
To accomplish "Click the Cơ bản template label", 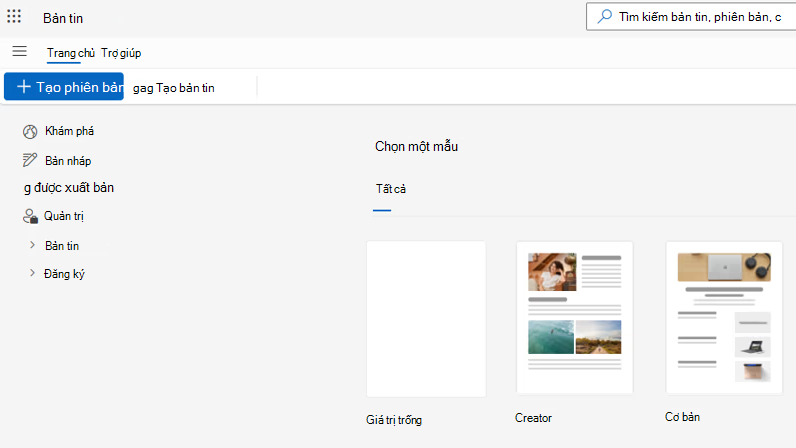I will tap(682, 417).
